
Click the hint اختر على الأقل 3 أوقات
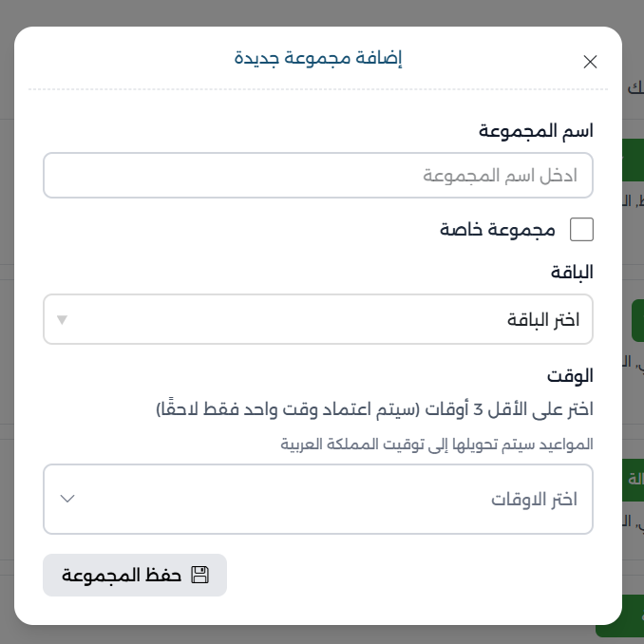374,409
